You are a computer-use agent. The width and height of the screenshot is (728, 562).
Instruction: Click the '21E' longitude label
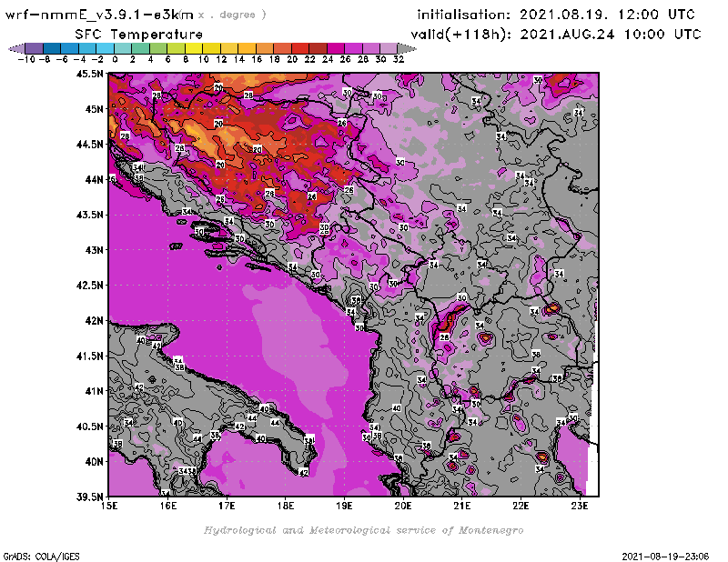click(462, 506)
